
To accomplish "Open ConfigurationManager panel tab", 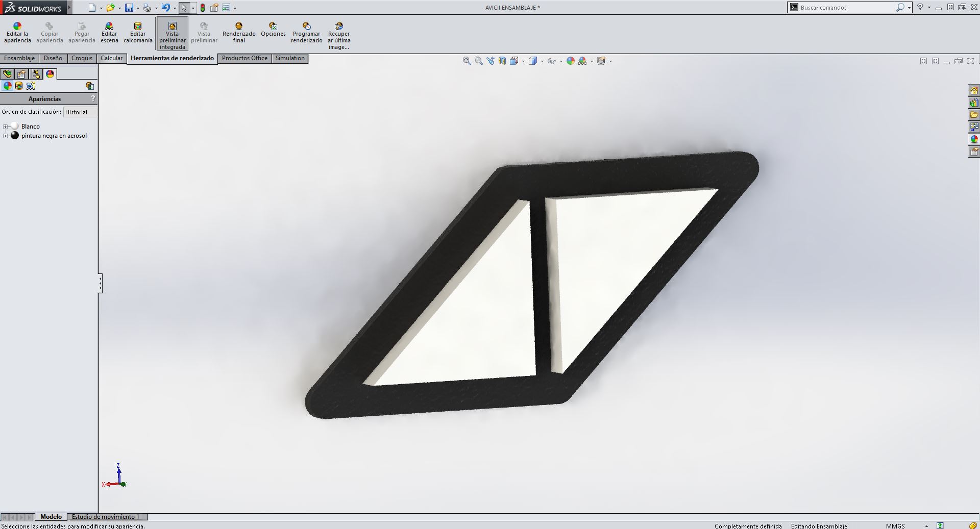I will click(36, 74).
